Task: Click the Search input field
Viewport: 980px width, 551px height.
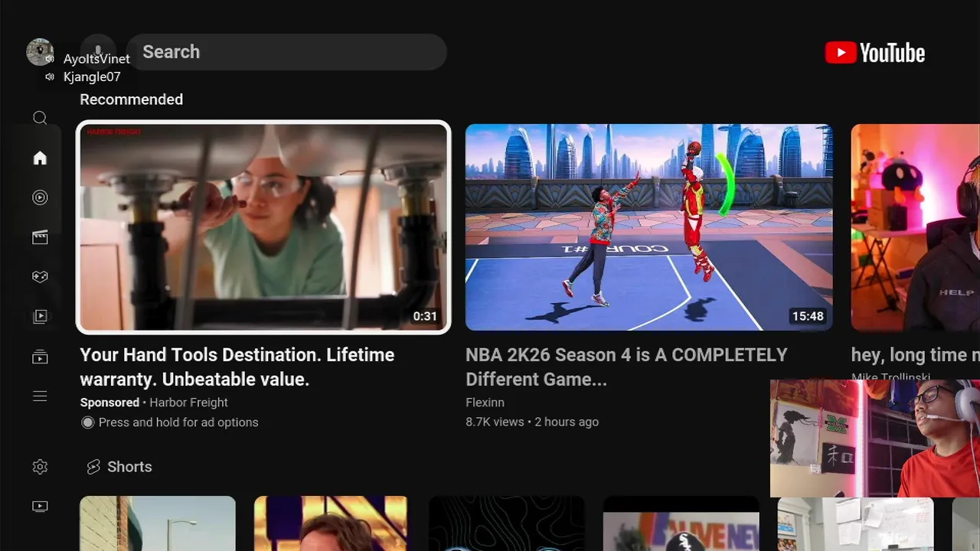Action: point(286,52)
